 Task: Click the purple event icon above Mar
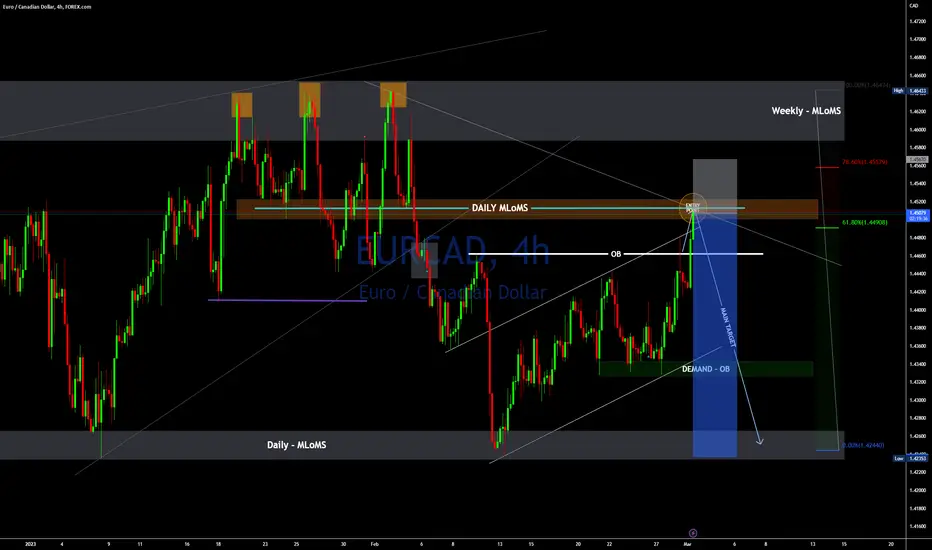[692, 533]
